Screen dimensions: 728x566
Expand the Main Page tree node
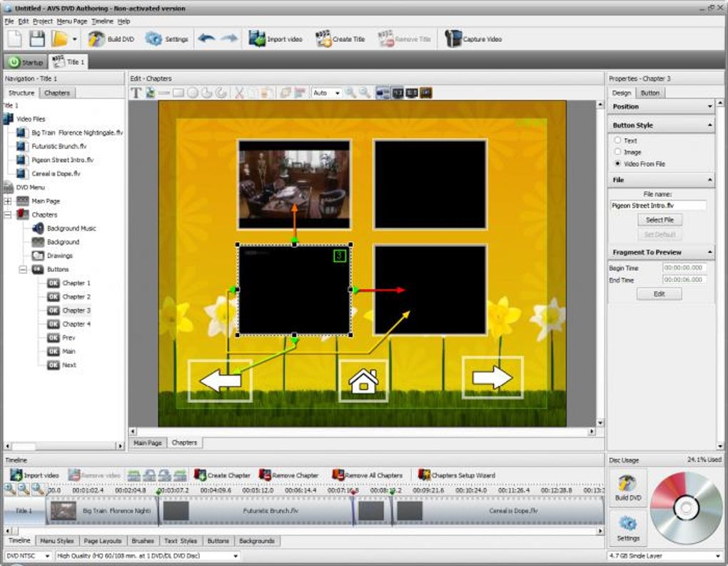point(8,201)
